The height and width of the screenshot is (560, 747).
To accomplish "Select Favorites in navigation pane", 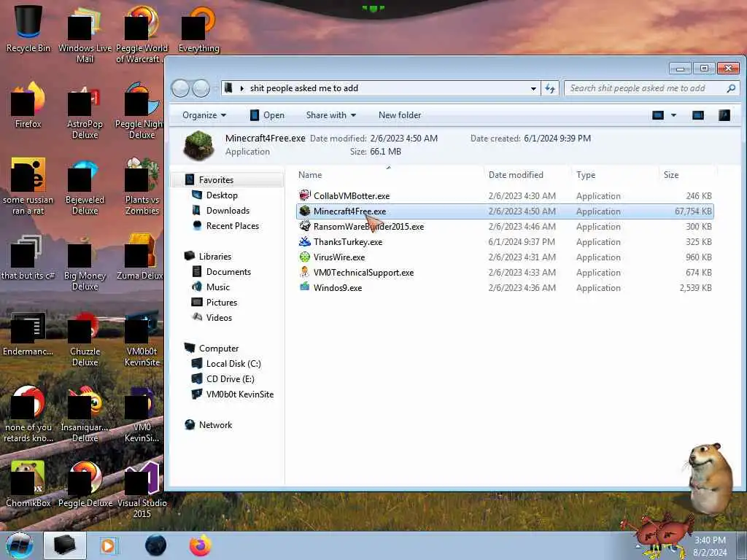I will click(216, 180).
